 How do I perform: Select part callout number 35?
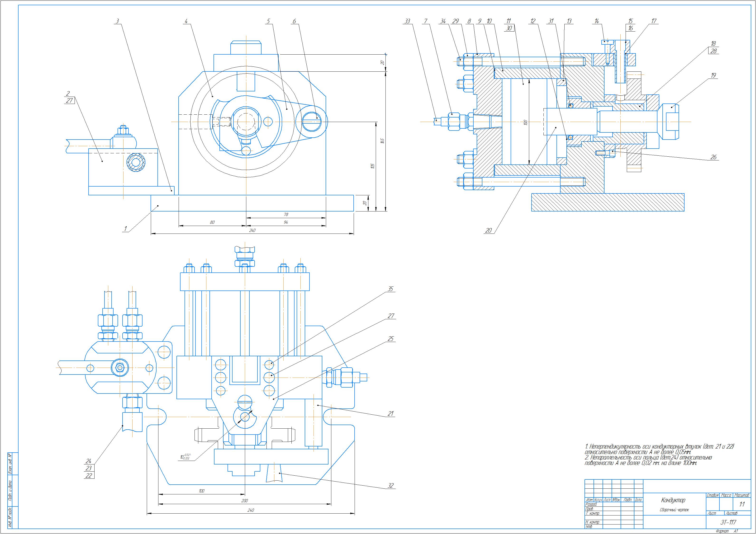point(390,289)
